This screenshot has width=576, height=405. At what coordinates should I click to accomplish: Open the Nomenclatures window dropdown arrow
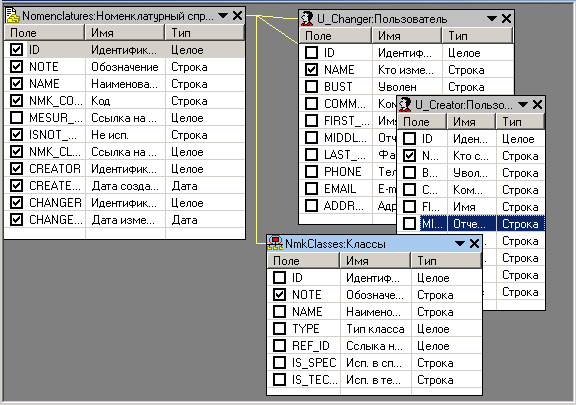223,16
